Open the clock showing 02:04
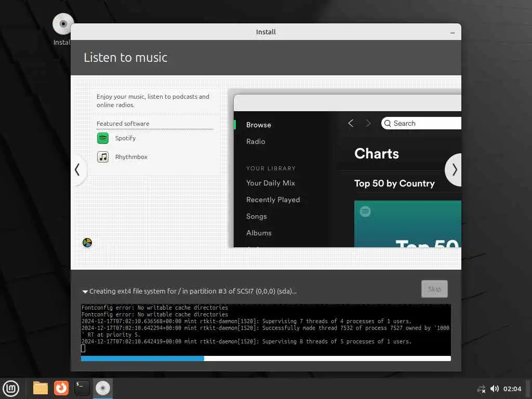Image resolution: width=532 pixels, height=399 pixels. pos(512,389)
